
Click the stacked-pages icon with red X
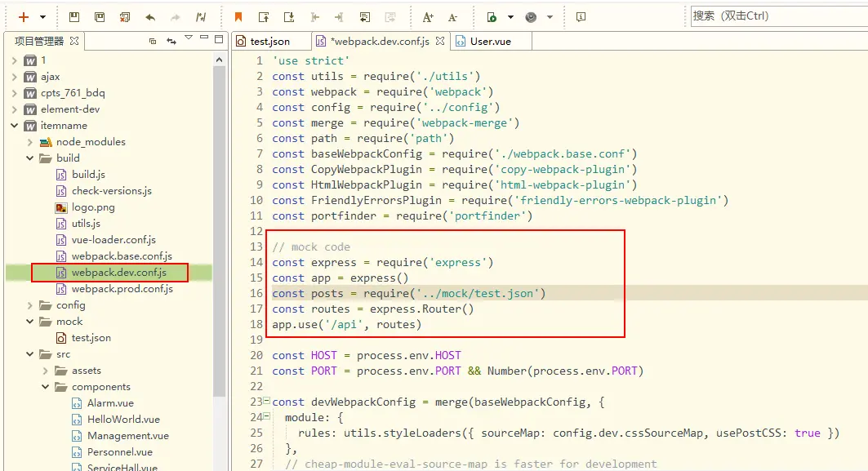point(125,17)
